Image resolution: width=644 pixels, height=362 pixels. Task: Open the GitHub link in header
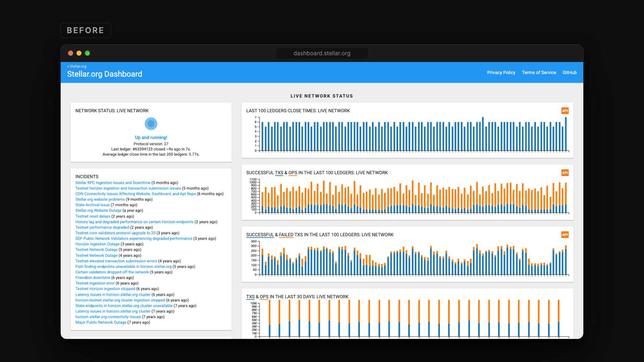pyautogui.click(x=570, y=72)
